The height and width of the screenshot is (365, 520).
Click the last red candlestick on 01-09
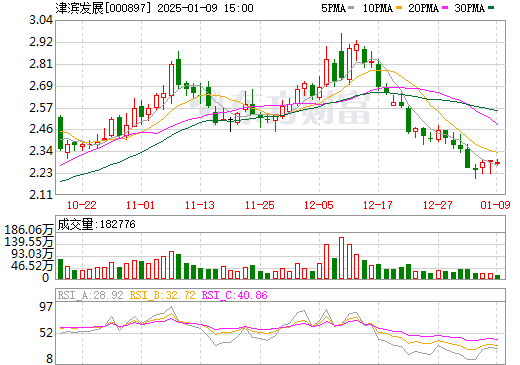[x=497, y=163]
